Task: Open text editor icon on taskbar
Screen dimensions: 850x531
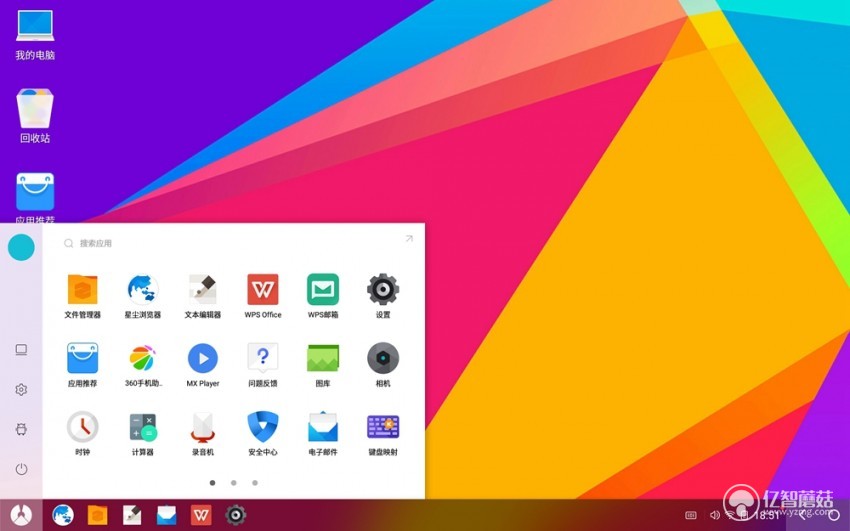Action: (x=132, y=515)
